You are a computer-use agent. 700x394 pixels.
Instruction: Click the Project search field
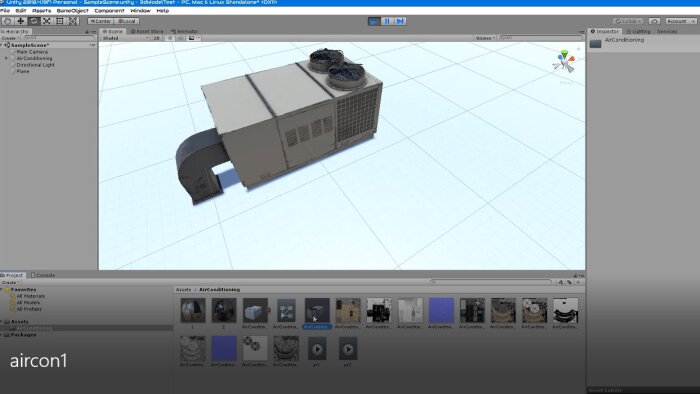tap(491, 282)
